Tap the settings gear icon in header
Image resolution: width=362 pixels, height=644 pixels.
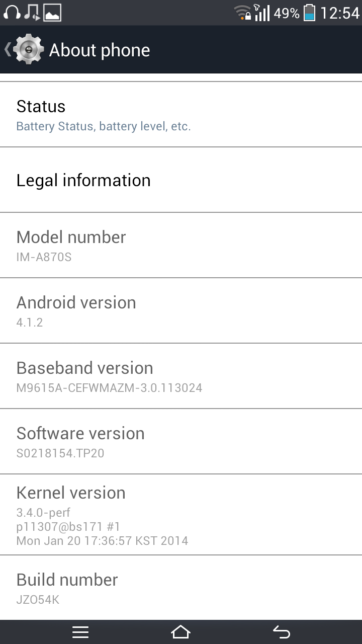[x=29, y=49]
